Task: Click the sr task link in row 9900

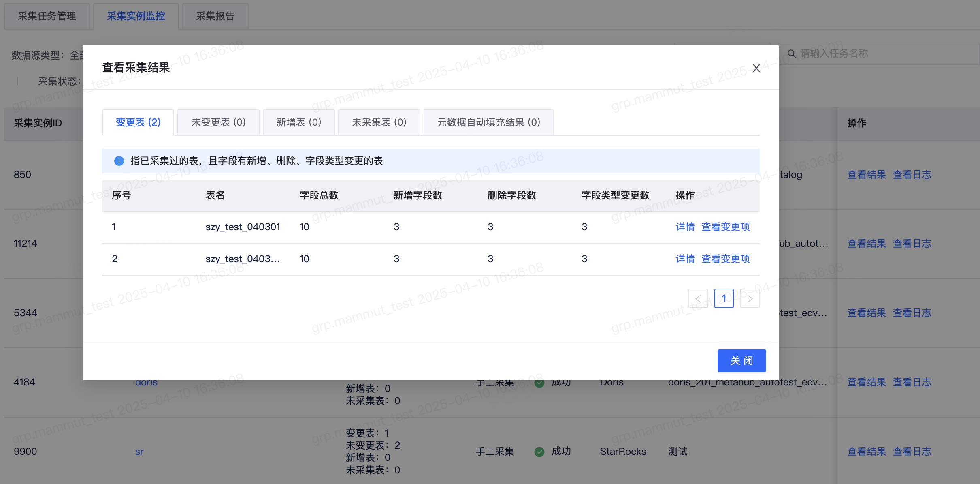Action: 139,452
